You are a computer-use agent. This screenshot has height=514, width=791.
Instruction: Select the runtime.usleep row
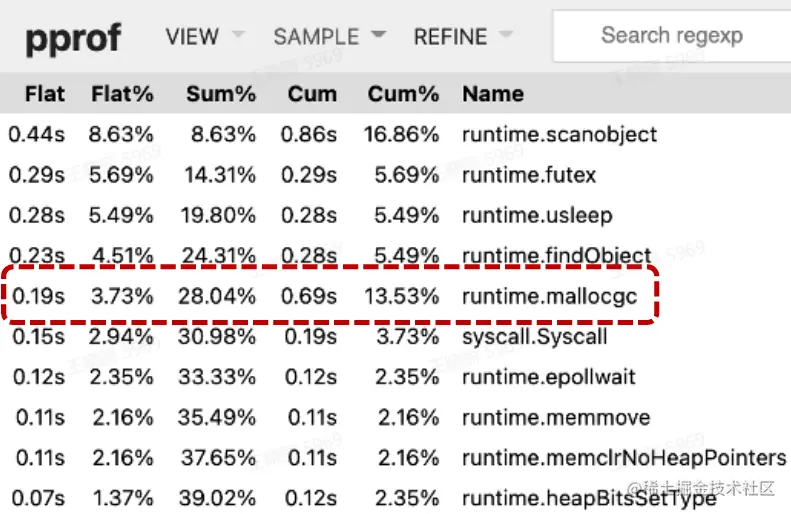(x=536, y=215)
